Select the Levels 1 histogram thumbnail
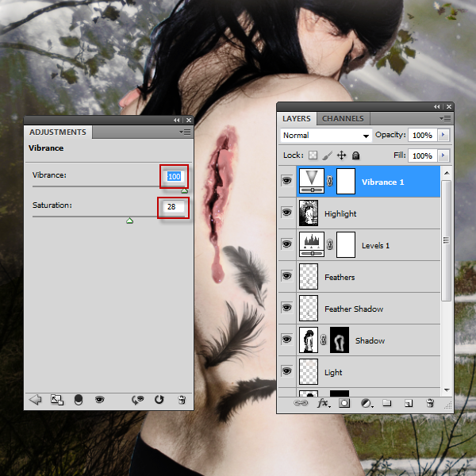 click(312, 244)
